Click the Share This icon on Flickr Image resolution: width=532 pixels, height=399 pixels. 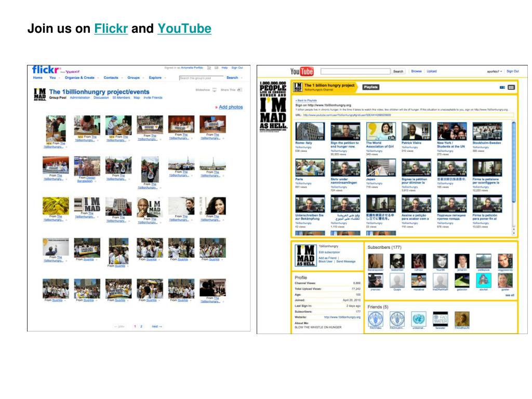click(x=240, y=90)
